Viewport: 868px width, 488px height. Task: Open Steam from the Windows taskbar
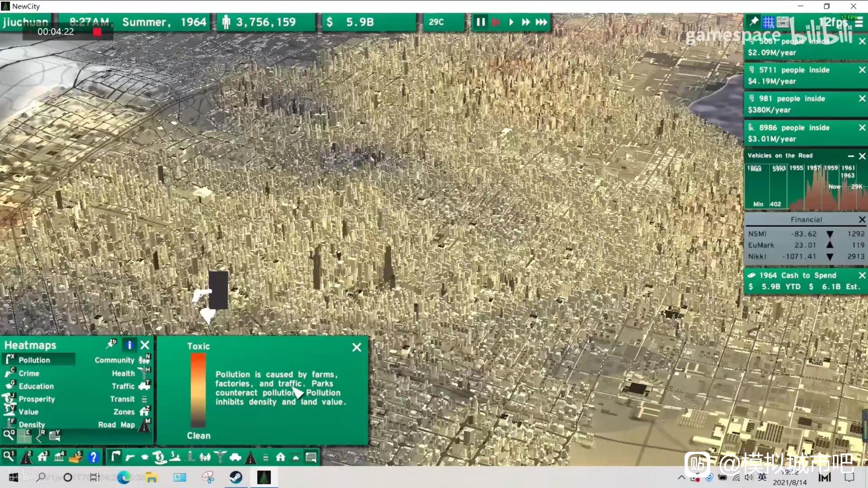coord(236,478)
